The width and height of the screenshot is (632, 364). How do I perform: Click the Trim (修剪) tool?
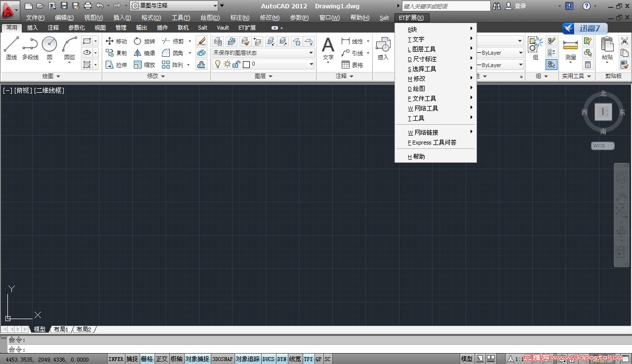[x=173, y=41]
